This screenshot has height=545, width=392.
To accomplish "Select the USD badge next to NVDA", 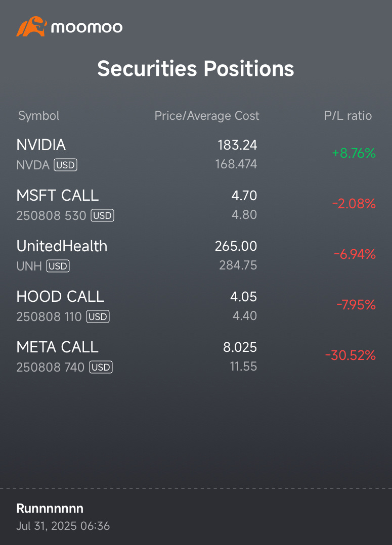I will (x=65, y=165).
